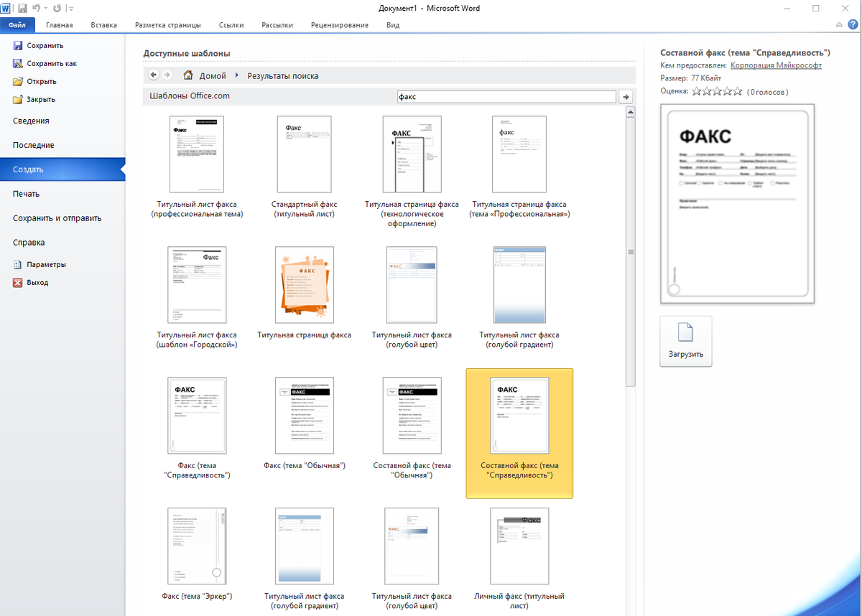The width and height of the screenshot is (862, 616).
Task: Click the Word application icon in title bar
Action: [6, 9]
